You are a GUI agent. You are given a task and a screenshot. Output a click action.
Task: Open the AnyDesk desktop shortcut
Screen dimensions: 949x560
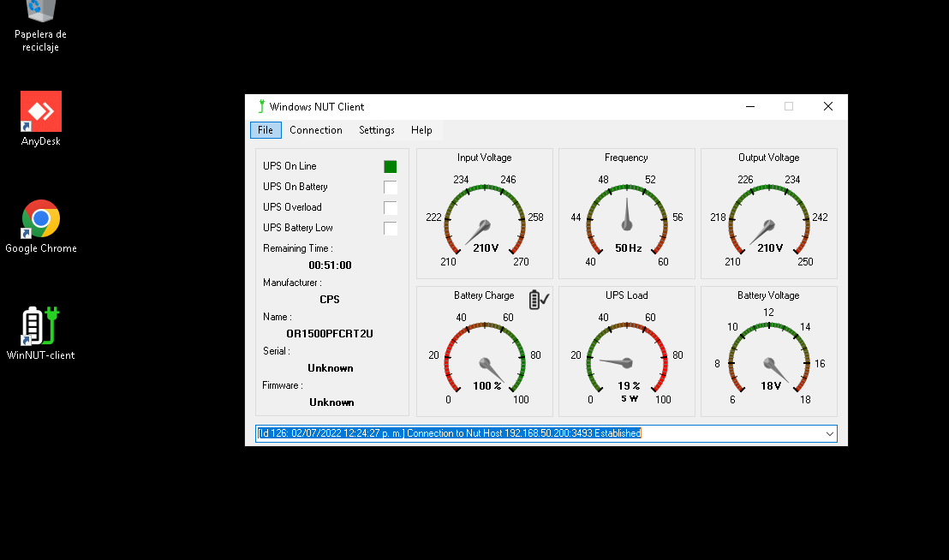point(41,112)
